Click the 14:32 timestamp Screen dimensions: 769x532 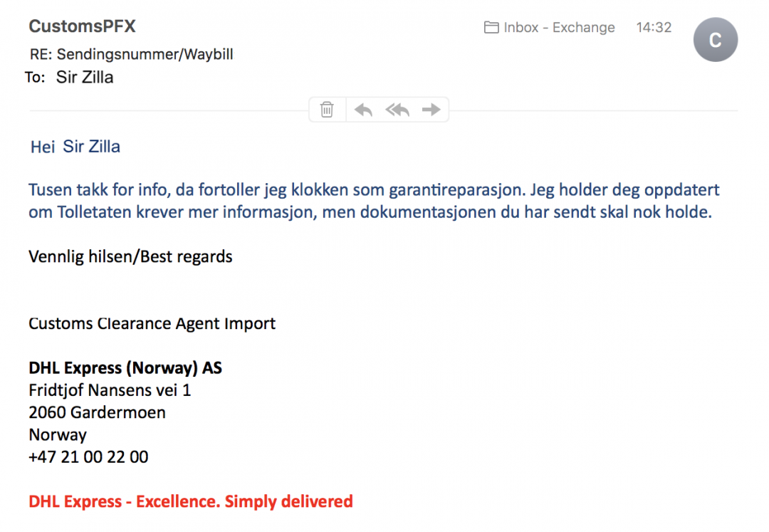(654, 28)
